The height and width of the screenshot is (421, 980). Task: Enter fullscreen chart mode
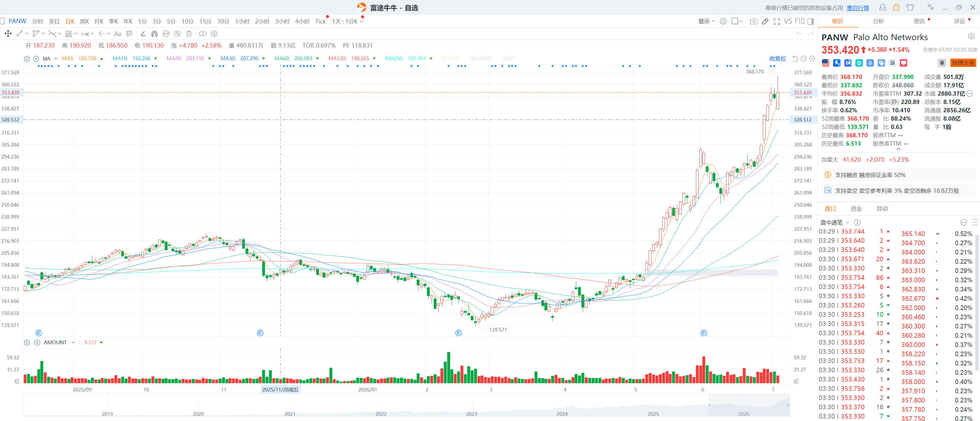tap(776, 21)
